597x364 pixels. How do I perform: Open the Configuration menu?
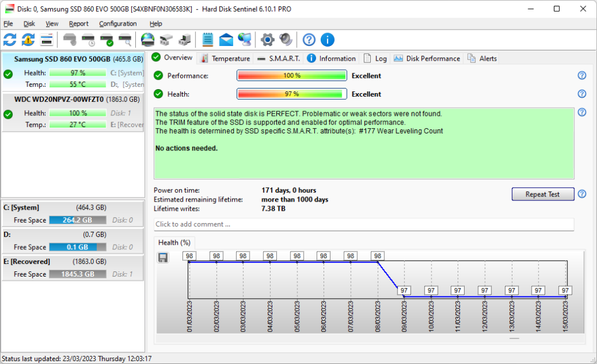(118, 23)
